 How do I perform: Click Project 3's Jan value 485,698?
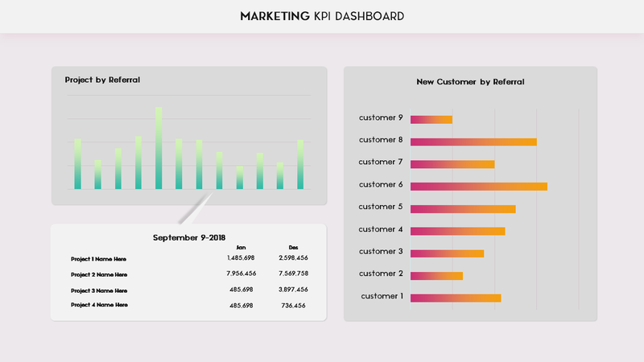point(241,290)
